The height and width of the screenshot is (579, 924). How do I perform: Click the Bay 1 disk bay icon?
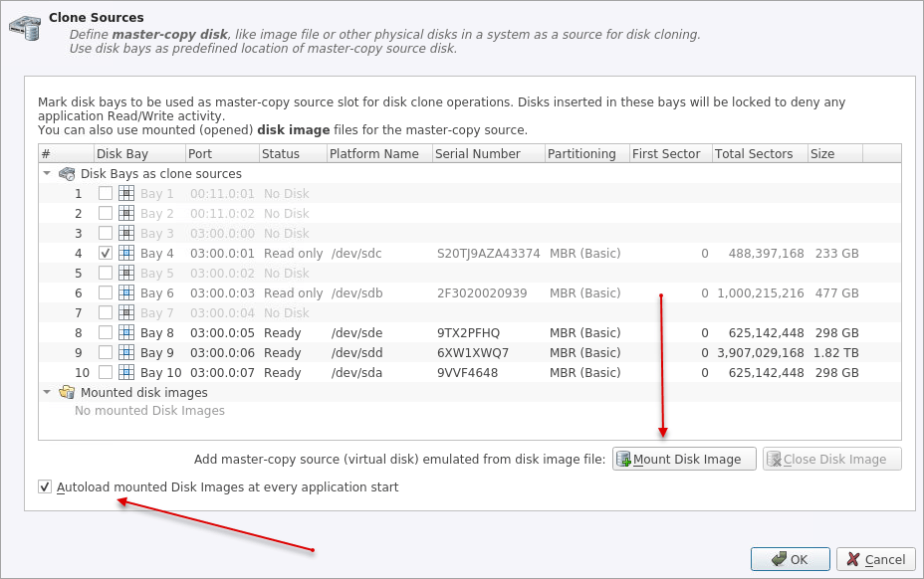126,193
